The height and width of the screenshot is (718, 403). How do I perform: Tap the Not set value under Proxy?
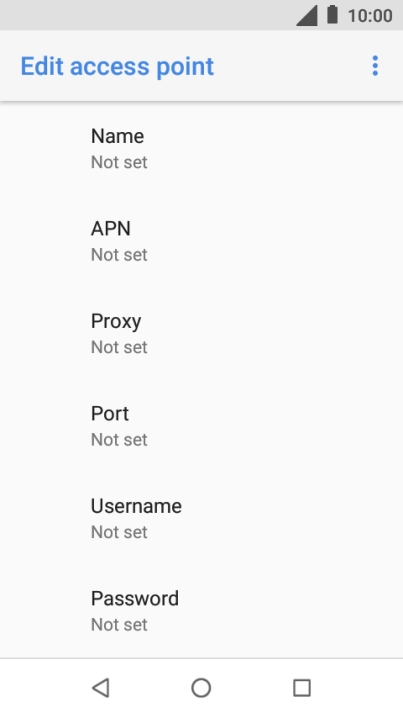(119, 347)
